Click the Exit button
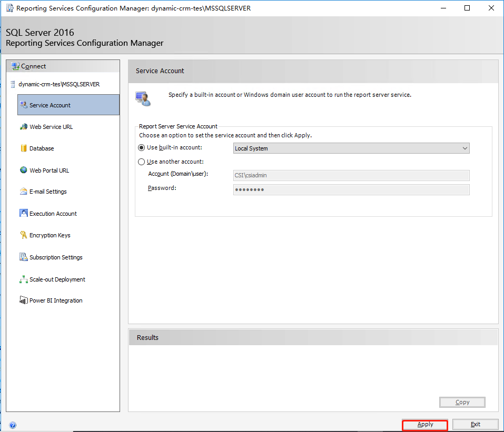 pos(476,425)
